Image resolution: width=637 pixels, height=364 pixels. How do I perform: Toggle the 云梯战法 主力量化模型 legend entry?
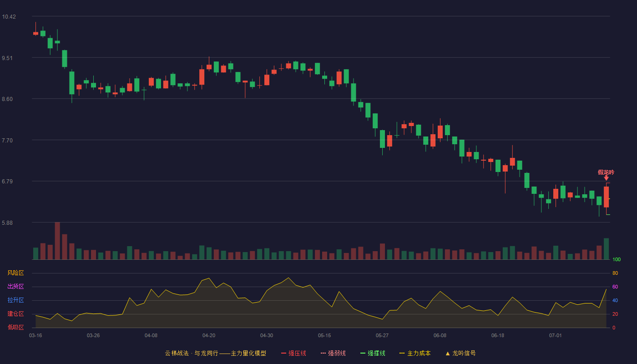coord(216,353)
